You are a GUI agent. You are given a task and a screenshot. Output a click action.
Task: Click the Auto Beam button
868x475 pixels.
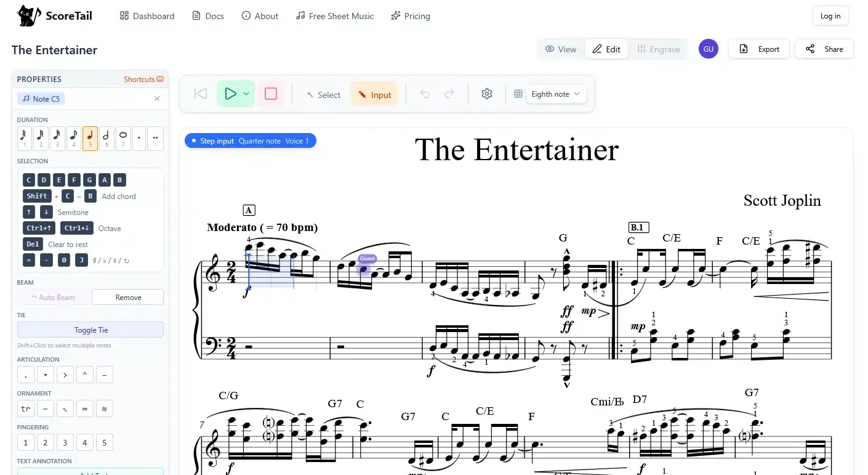point(53,297)
